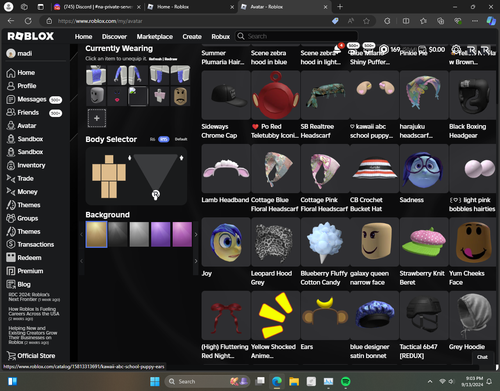Image resolution: width=500 pixels, height=391 pixels.
Task: Open Official Store in the sidebar
Action: [x=31, y=356]
